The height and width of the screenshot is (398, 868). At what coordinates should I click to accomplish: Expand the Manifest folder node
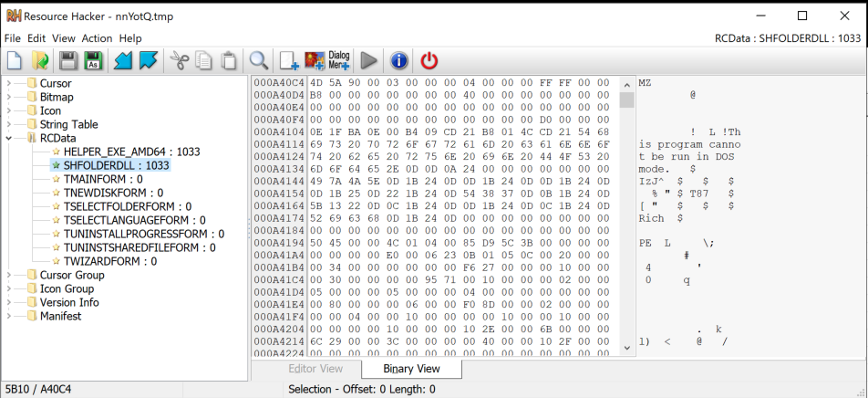click(x=8, y=317)
